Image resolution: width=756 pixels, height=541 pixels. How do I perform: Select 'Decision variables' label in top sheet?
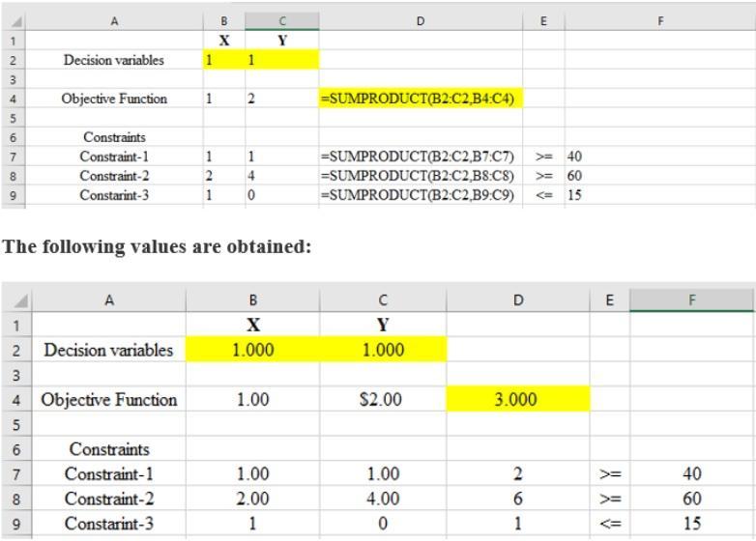pos(114,60)
